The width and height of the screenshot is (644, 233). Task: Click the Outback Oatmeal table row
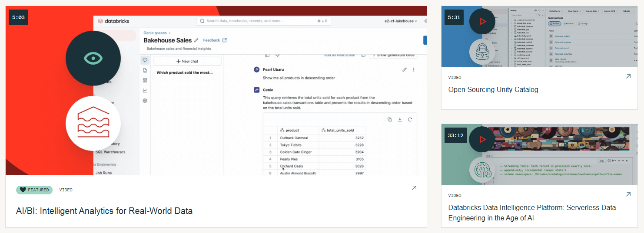[315, 138]
